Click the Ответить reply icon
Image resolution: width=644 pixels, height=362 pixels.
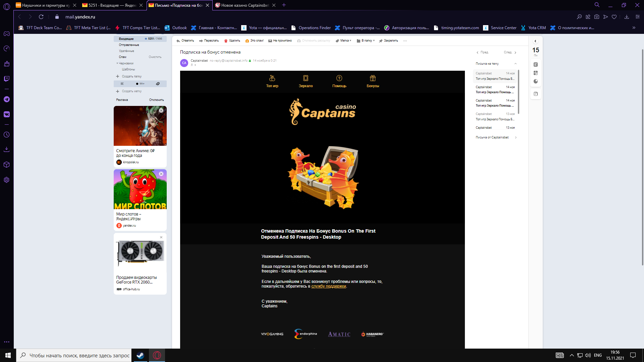tap(178, 41)
